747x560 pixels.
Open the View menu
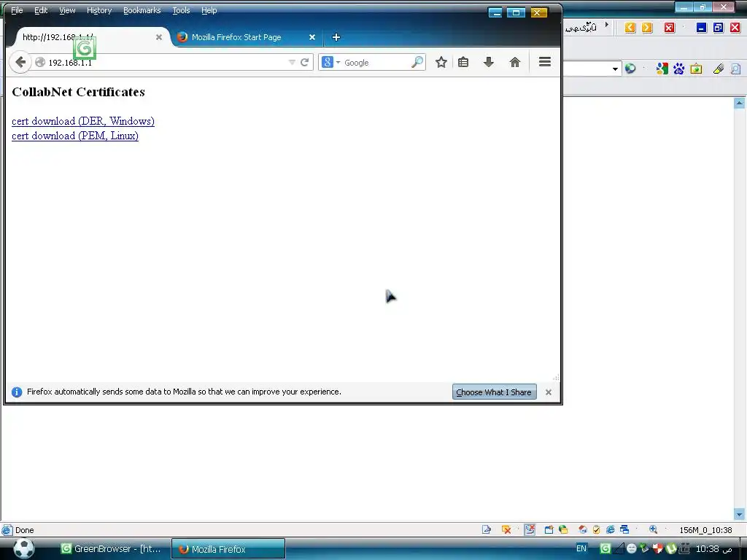[x=67, y=10]
